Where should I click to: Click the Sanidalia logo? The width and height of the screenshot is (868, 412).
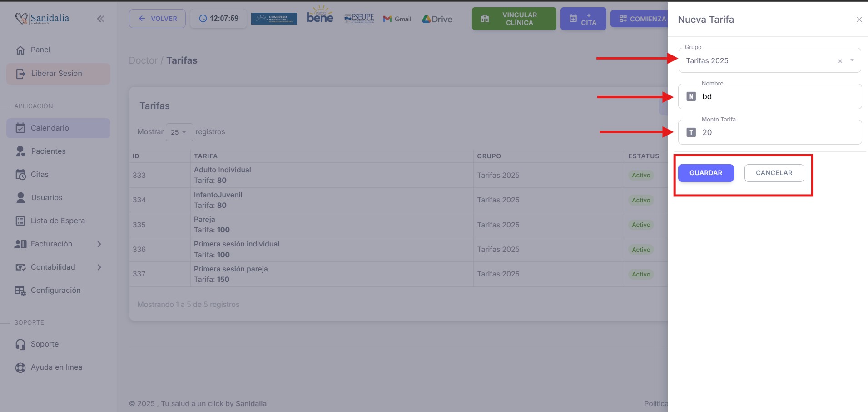(x=42, y=19)
